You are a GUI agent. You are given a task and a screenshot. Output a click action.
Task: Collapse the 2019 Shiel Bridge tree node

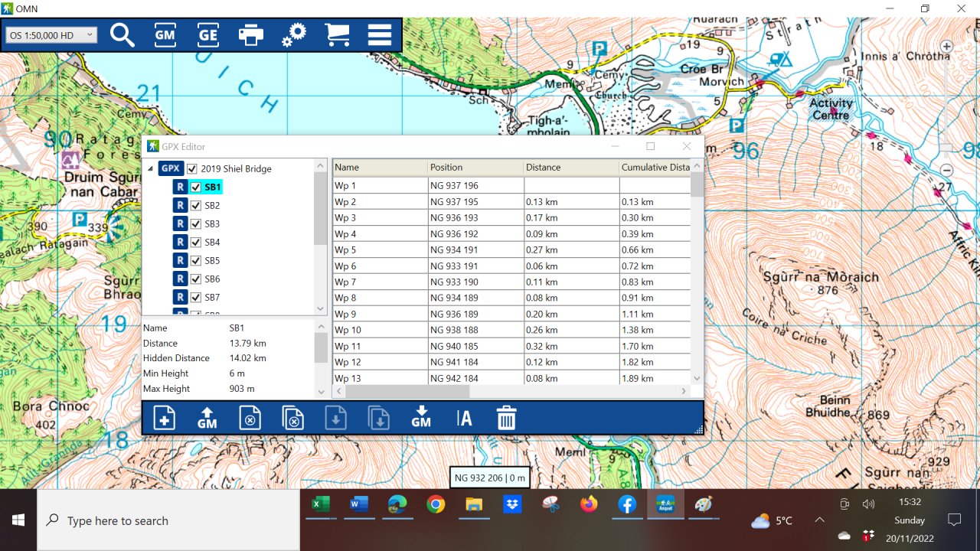[x=151, y=168]
